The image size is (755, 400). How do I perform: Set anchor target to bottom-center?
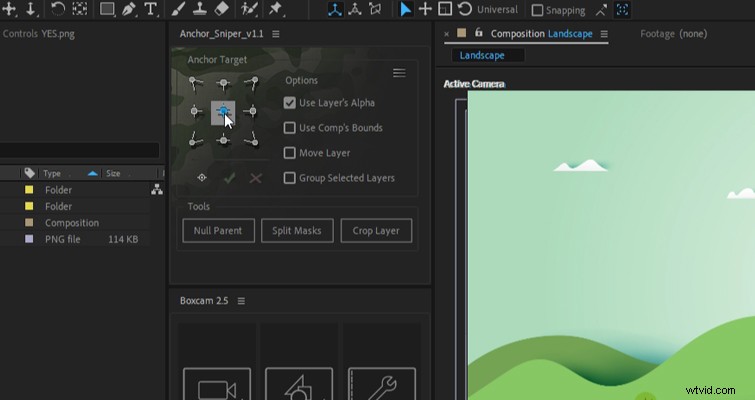click(223, 140)
